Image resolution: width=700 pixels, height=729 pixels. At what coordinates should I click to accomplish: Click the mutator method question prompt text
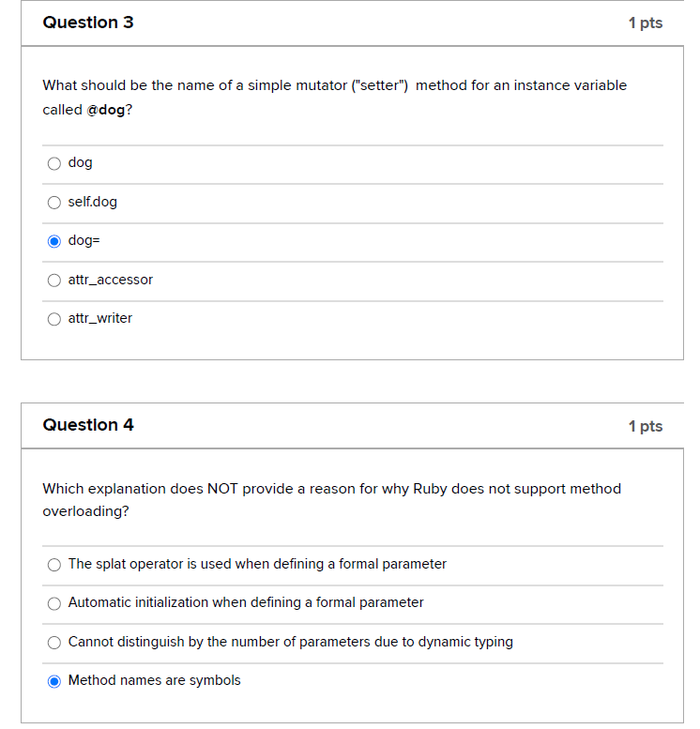pyautogui.click(x=334, y=85)
